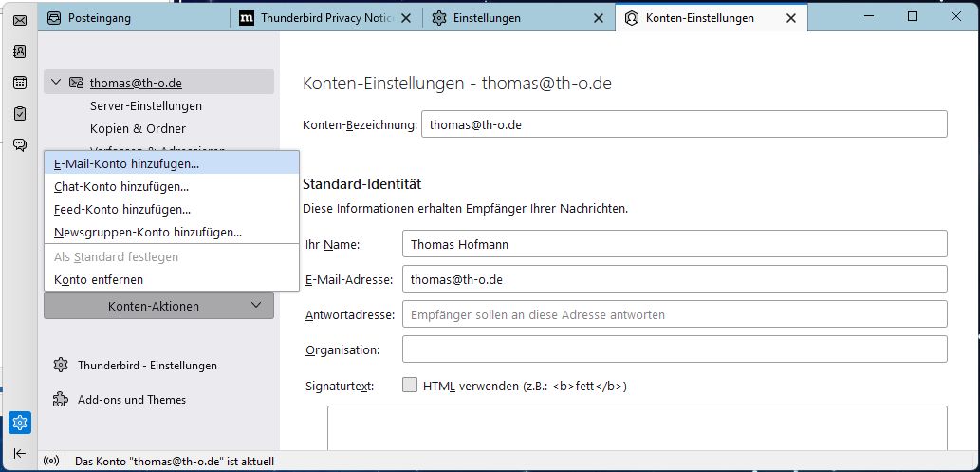Viewport: 980px width, 472px height.
Task: Click the Organisation text field
Action: point(674,349)
